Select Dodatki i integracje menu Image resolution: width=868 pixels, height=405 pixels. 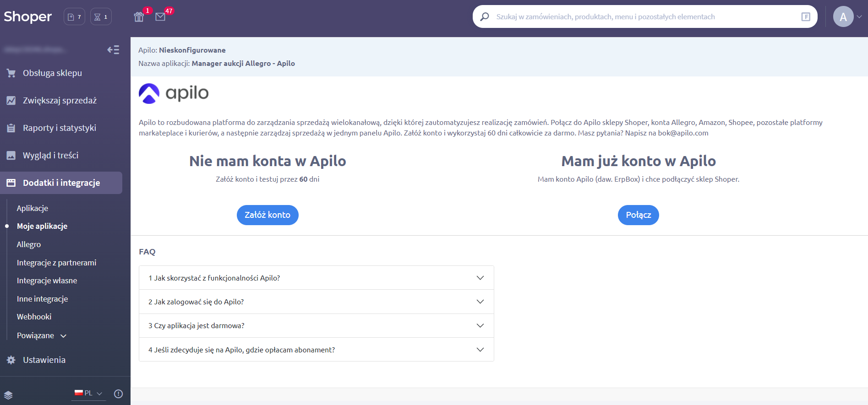coord(61,183)
